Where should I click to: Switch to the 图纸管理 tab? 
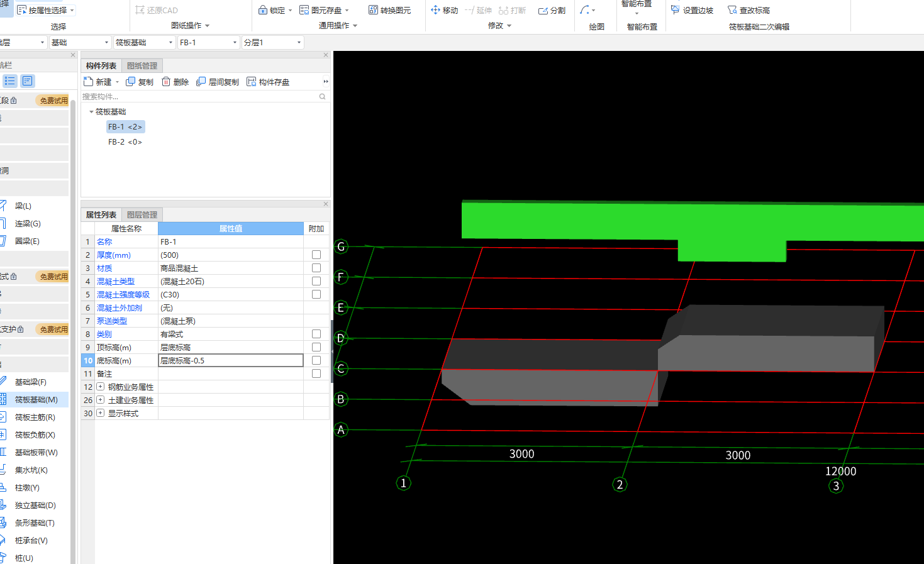pos(142,65)
